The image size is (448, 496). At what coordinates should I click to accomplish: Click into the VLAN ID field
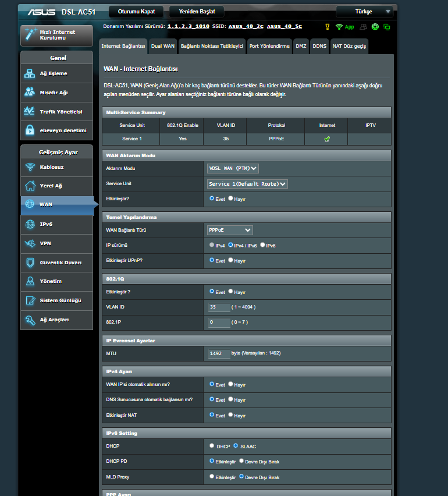[x=219, y=307]
